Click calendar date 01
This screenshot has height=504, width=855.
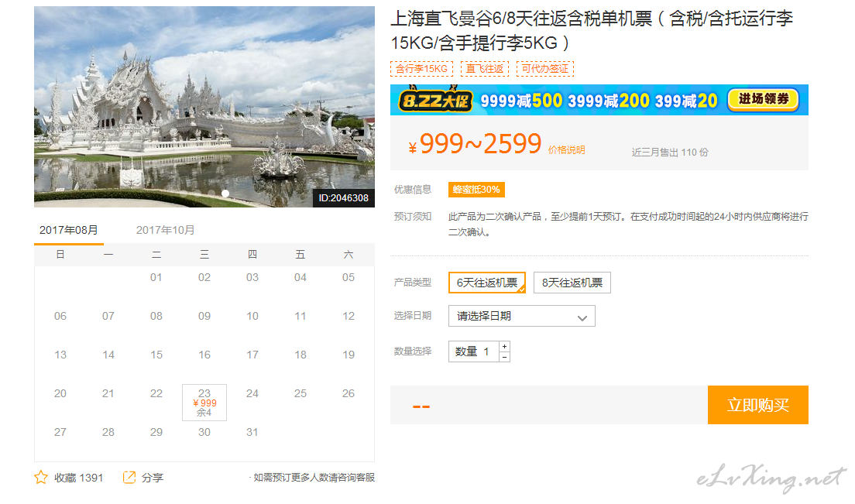pyautogui.click(x=156, y=277)
